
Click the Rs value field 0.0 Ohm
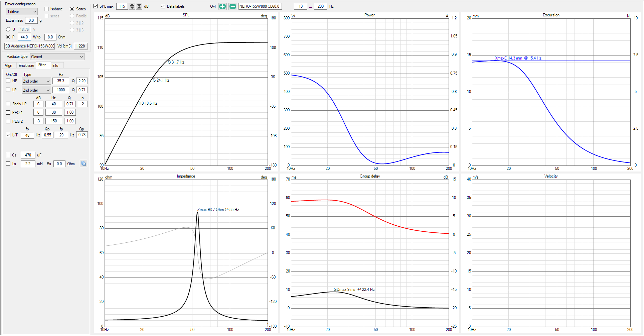pyautogui.click(x=59, y=164)
